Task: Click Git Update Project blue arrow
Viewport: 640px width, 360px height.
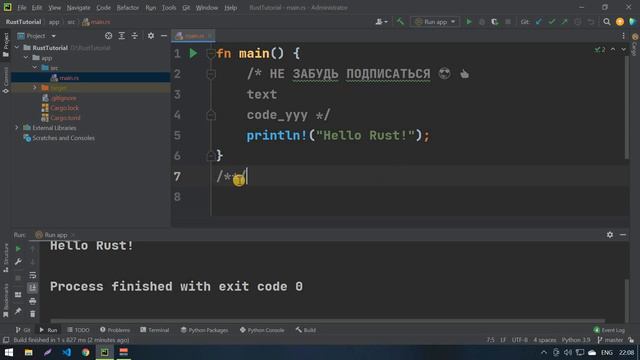Action: point(539,22)
